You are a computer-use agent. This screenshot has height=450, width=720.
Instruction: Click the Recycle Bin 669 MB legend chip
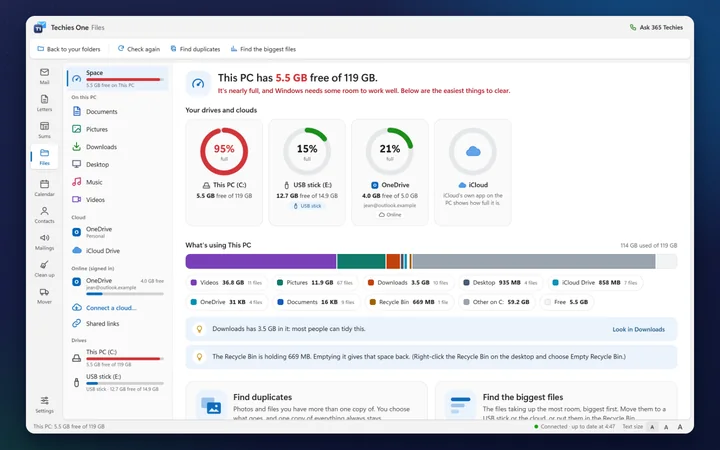[x=409, y=302]
